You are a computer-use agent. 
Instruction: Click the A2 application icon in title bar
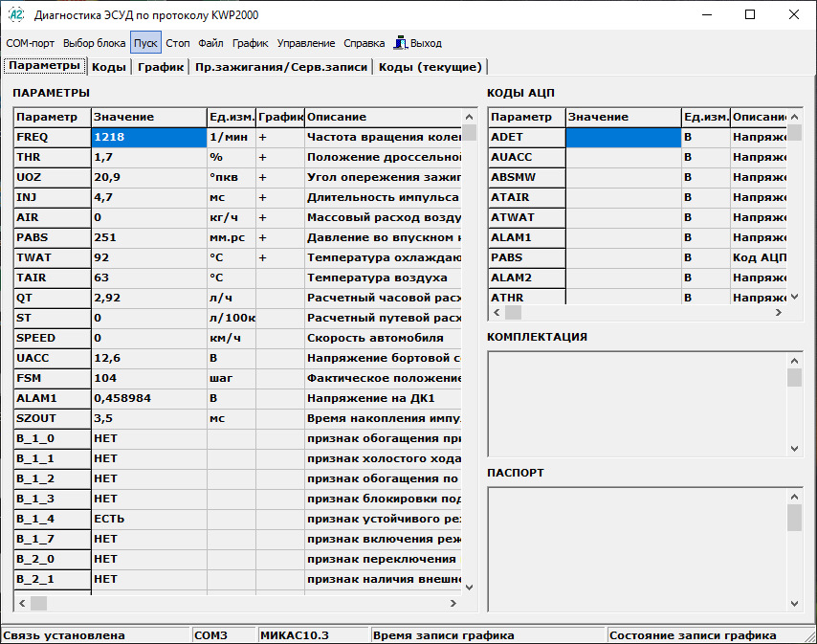pos(16,14)
